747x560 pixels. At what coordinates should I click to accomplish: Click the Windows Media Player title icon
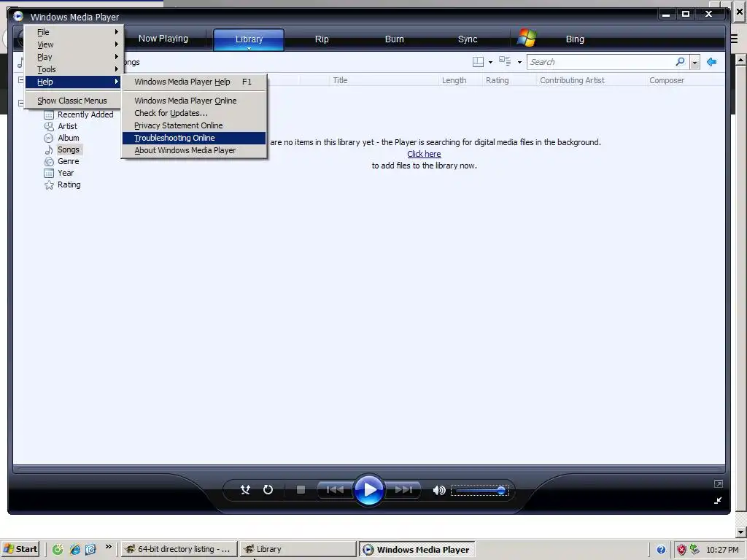(18, 17)
